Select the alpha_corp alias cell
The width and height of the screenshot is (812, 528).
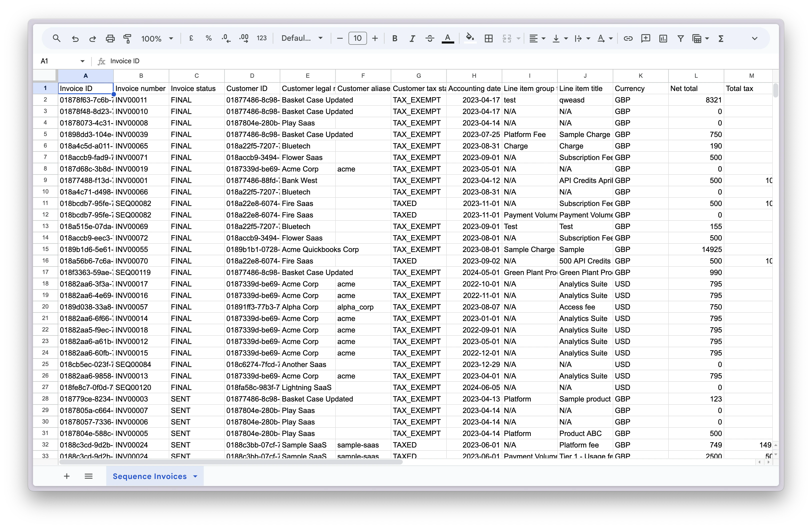pyautogui.click(x=363, y=307)
